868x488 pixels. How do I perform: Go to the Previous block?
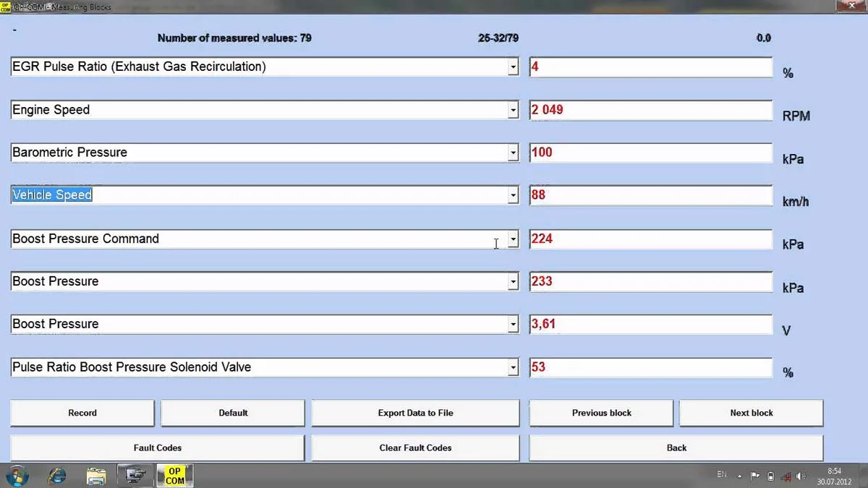pyautogui.click(x=601, y=413)
